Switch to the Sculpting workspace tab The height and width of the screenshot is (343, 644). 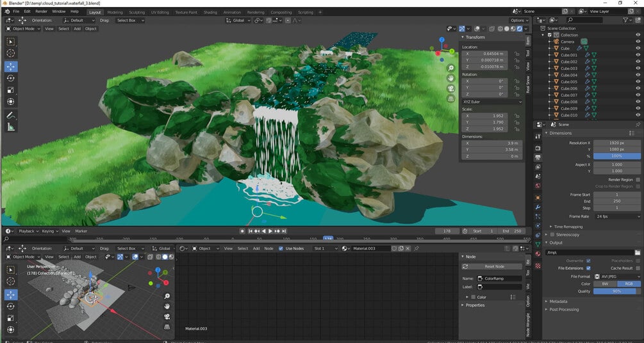coord(136,12)
